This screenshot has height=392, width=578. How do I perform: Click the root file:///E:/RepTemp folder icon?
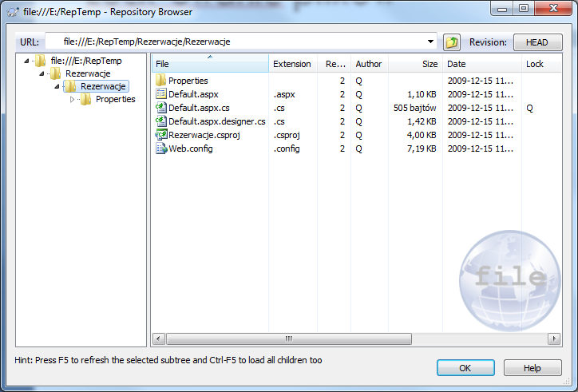point(40,61)
